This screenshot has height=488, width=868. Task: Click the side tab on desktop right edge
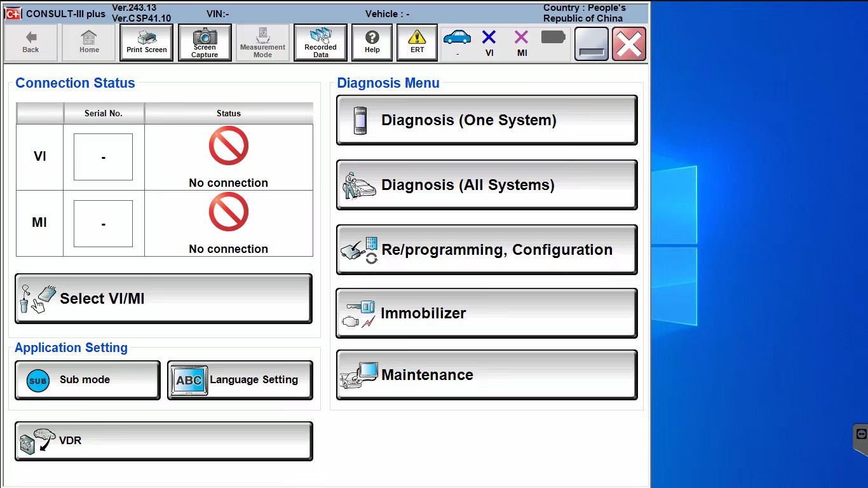(x=860, y=438)
